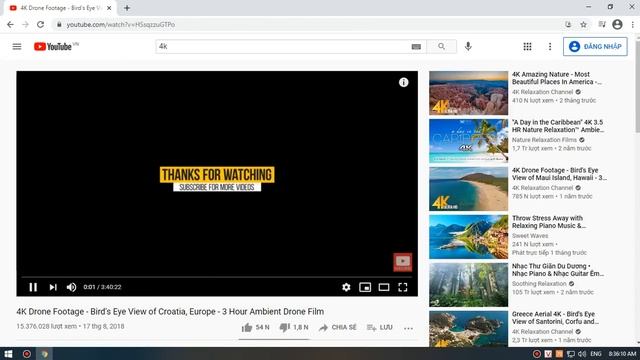Show video info card icon
The image size is (640, 360).
point(403,82)
